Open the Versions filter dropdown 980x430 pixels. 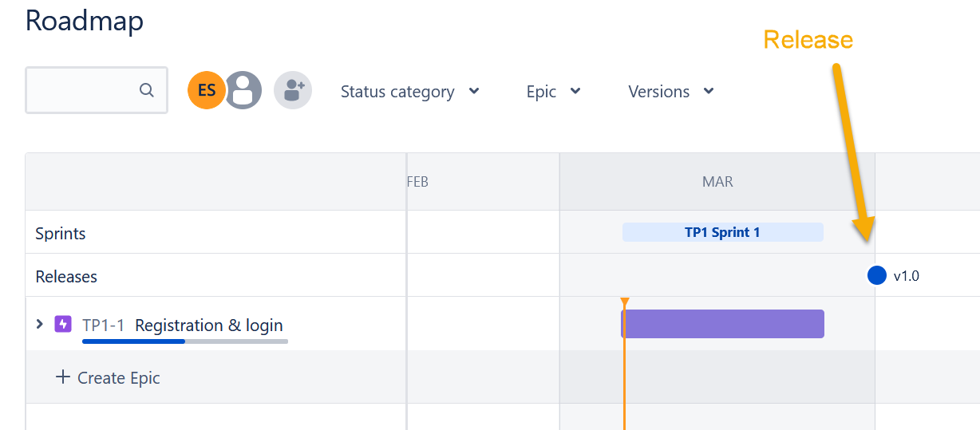point(670,92)
